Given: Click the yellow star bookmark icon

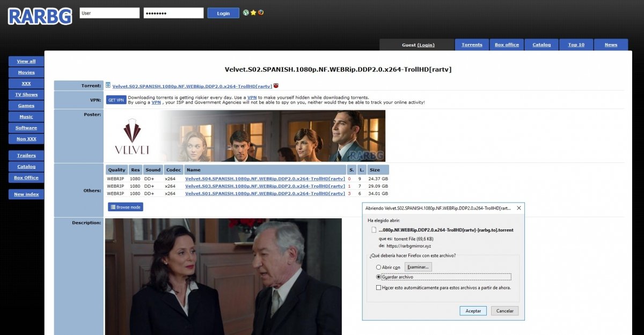Looking at the screenshot, I should pyautogui.click(x=253, y=12).
